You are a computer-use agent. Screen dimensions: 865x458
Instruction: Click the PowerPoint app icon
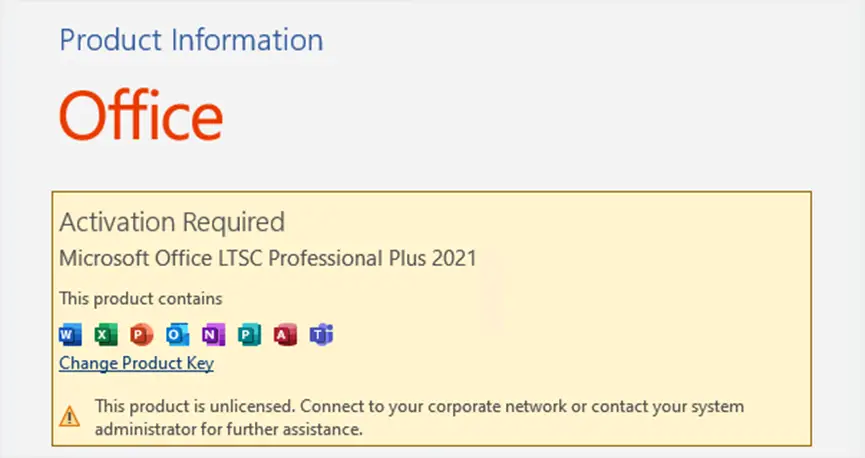coord(142,334)
